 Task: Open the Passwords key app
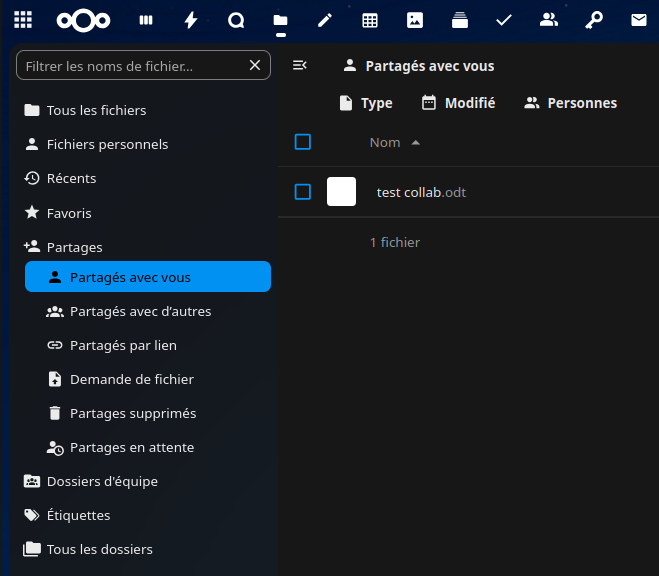pos(593,20)
